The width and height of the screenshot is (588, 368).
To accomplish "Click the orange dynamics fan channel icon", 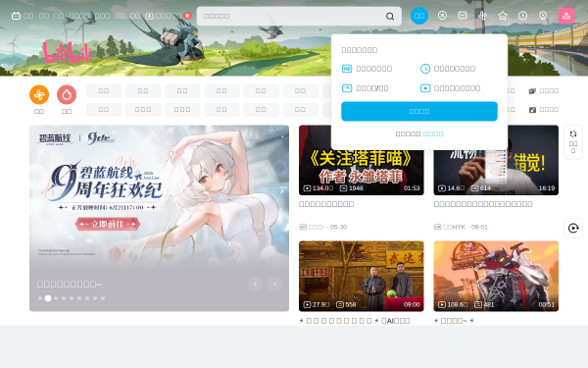I will [39, 94].
